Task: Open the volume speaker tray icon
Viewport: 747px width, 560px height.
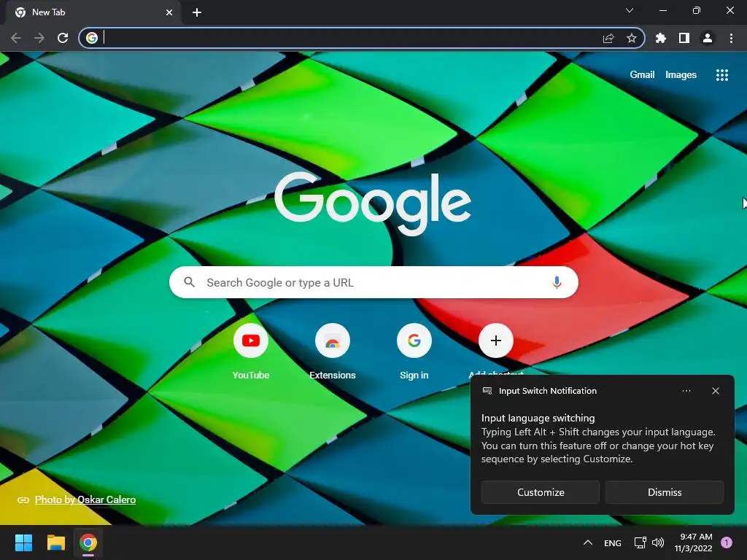Action: (x=658, y=542)
